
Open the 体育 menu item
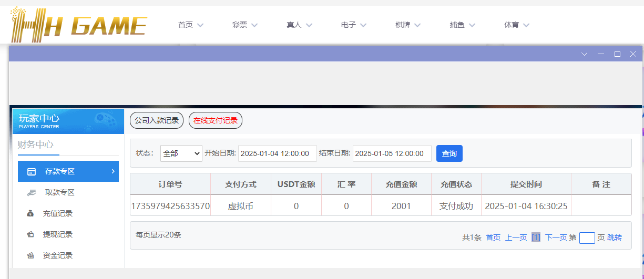click(x=516, y=25)
